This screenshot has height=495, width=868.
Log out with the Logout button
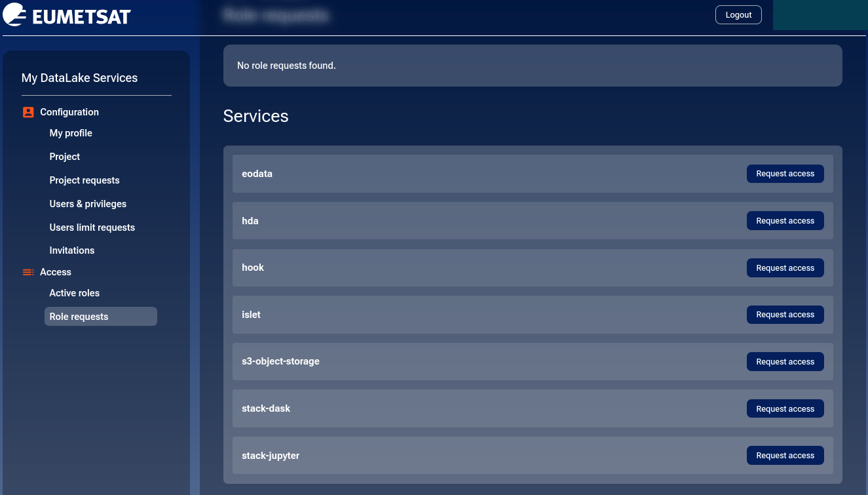click(738, 14)
